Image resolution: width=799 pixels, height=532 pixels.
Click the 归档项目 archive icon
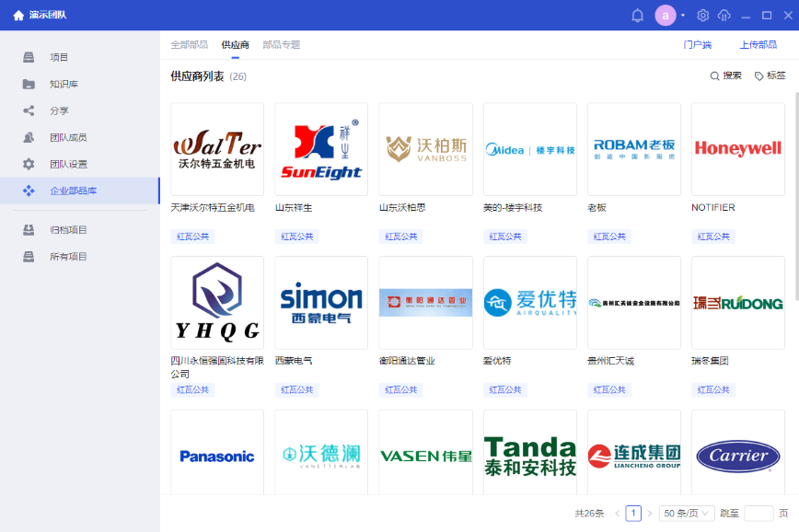point(29,230)
